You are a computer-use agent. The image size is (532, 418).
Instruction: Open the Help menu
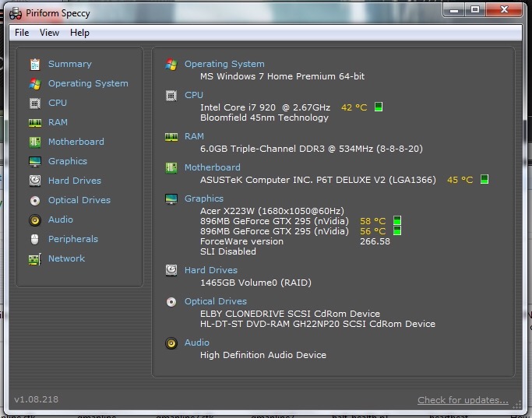click(x=79, y=33)
